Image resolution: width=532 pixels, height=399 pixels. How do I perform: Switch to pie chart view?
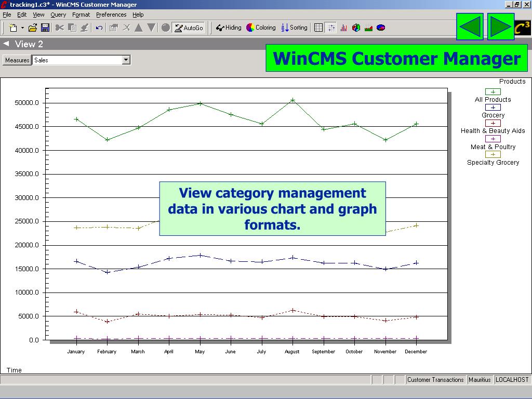pos(381,28)
